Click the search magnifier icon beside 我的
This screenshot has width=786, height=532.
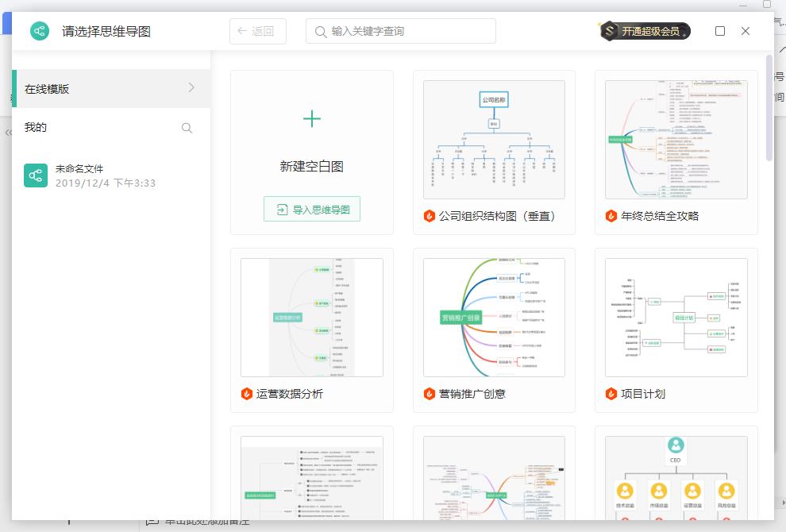tap(187, 127)
